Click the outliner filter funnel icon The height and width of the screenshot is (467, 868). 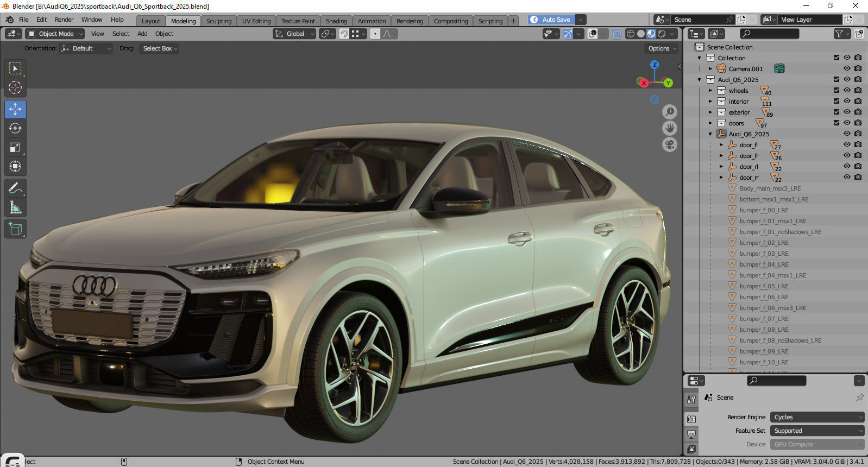point(839,34)
